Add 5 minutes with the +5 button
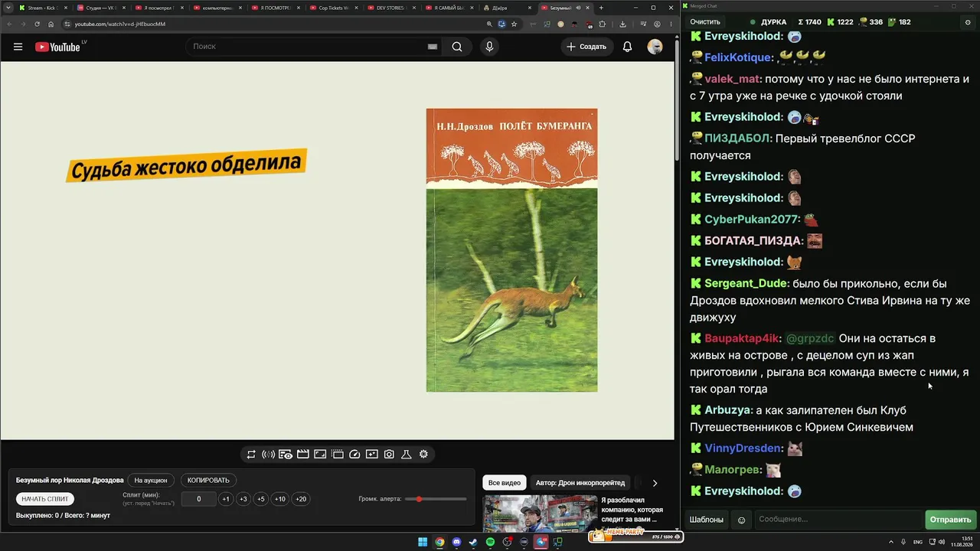 [x=261, y=499]
